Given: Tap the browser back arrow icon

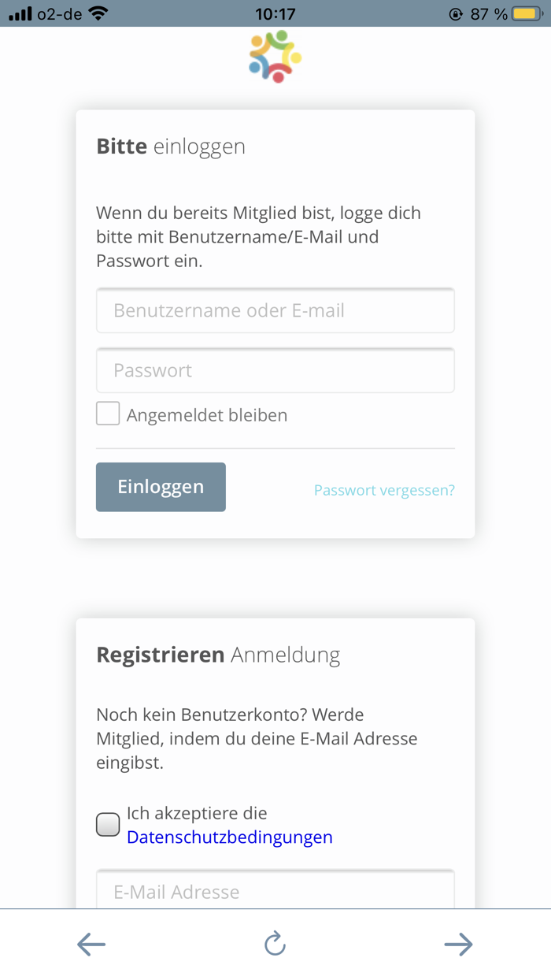Looking at the screenshot, I should coord(91,944).
